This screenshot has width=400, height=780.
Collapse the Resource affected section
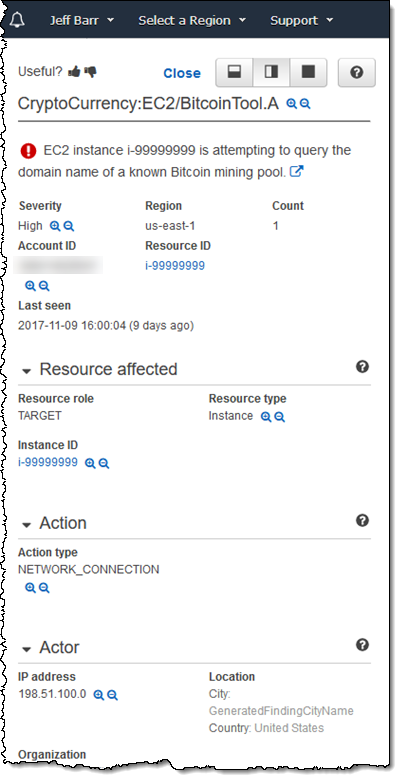pyautogui.click(x=27, y=371)
